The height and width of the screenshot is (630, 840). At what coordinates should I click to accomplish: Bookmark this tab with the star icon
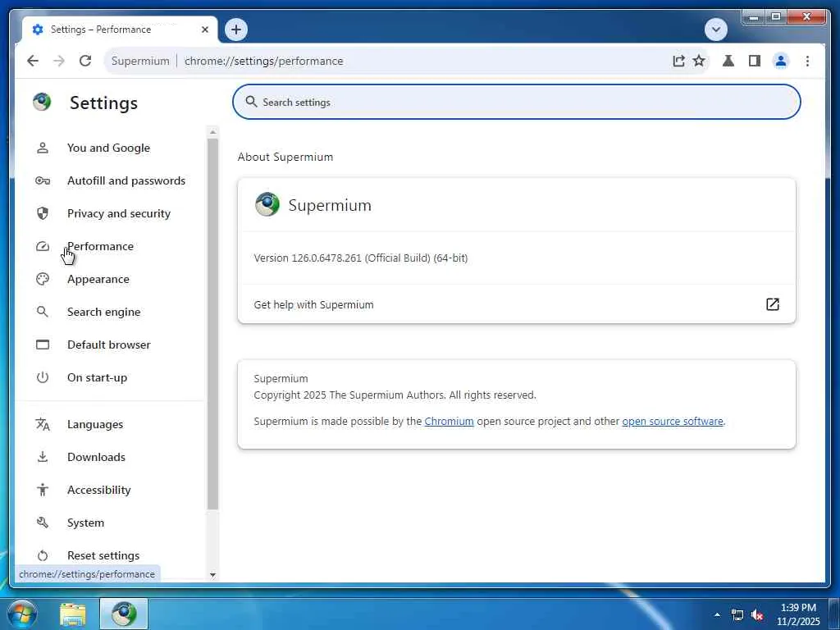[x=699, y=61]
